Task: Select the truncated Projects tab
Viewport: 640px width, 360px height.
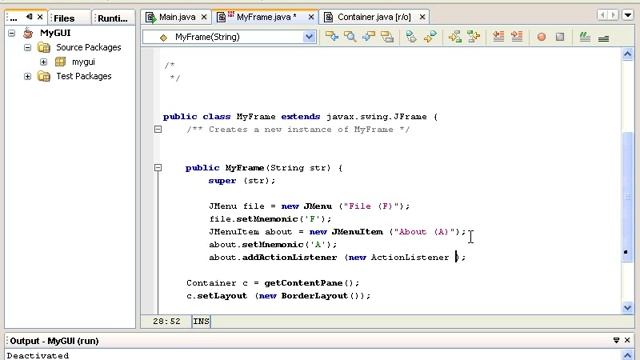Action: [x=14, y=18]
